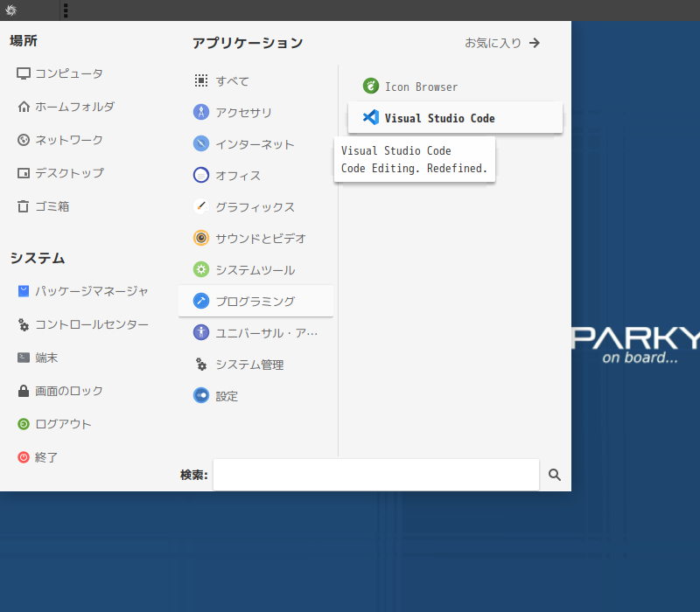Screen dimensions: 700x612
Task: Click the Computer monitor icon under Places
Action: coord(24,73)
